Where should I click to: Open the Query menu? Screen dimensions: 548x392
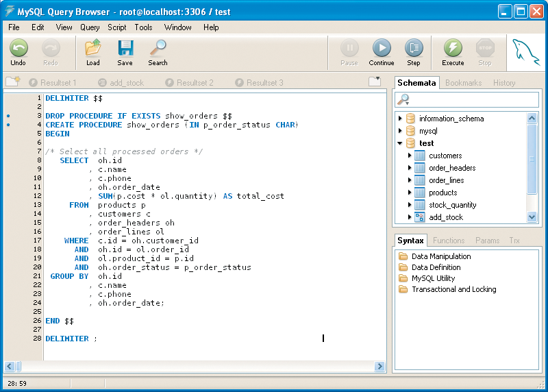coord(90,27)
